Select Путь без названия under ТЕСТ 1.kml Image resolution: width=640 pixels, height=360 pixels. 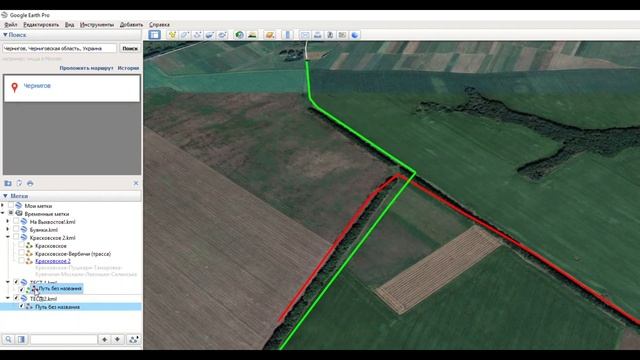[60, 289]
